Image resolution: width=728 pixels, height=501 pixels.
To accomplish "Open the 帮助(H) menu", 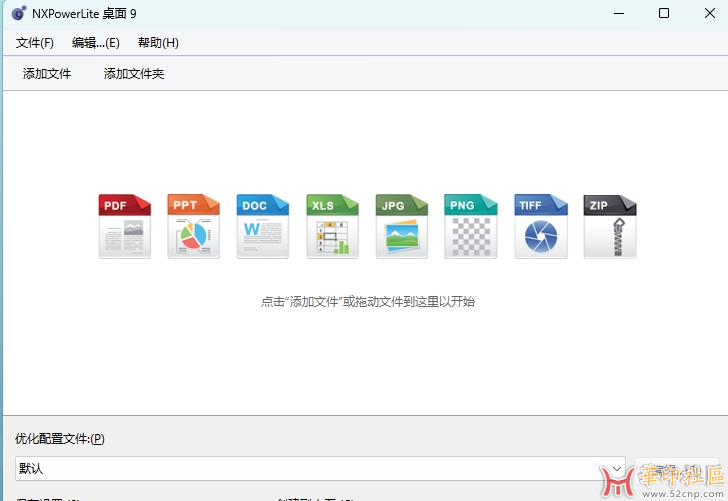I will 158,43.
